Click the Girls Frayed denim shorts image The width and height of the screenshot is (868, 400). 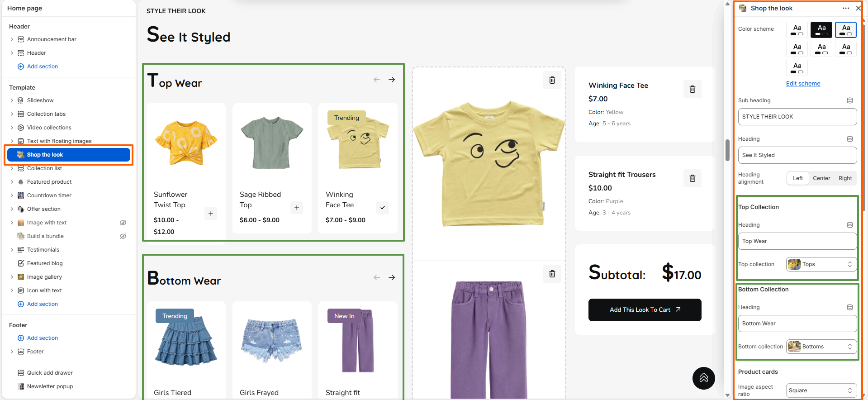(271, 340)
